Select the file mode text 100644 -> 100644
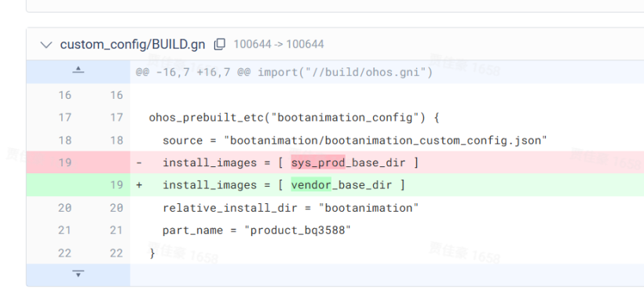644x291 pixels. click(x=279, y=44)
